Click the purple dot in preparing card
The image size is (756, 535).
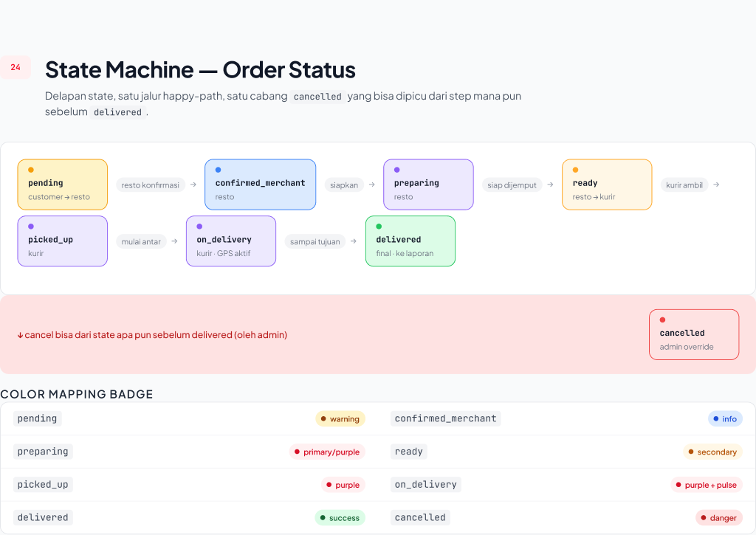coord(396,170)
